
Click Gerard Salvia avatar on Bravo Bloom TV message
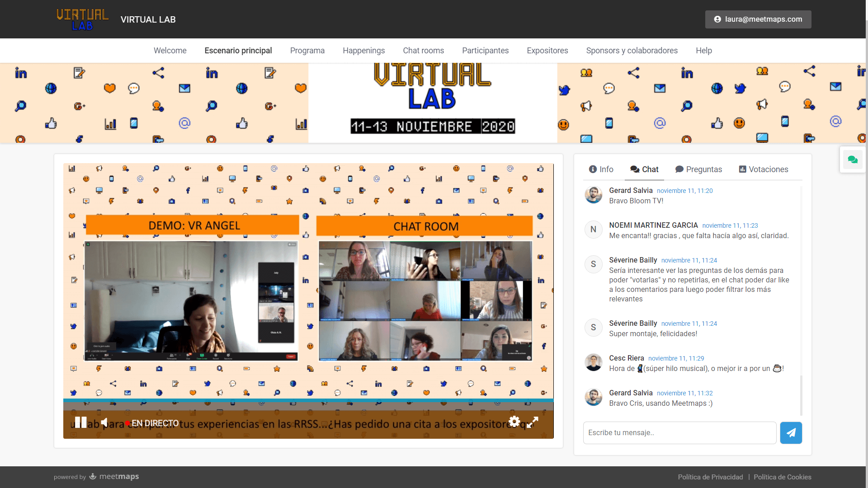[x=594, y=195]
